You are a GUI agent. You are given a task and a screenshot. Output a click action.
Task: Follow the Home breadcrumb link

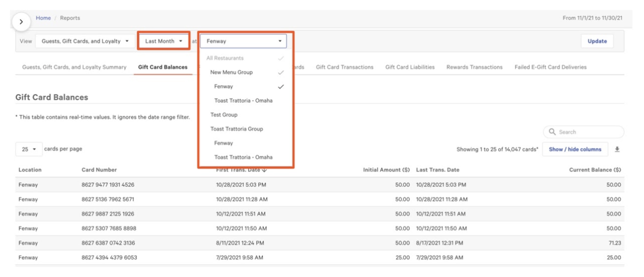[43, 18]
